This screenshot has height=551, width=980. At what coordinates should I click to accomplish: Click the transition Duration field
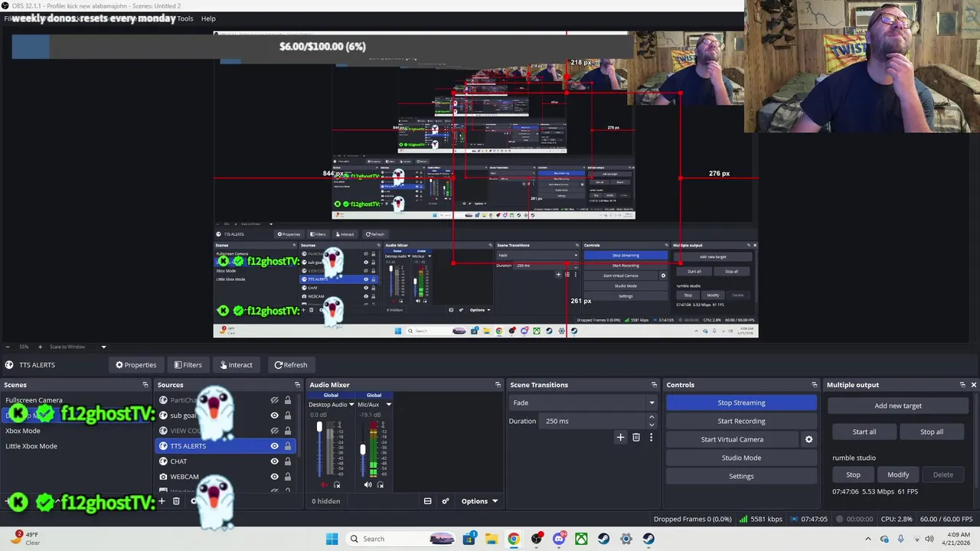coord(593,421)
